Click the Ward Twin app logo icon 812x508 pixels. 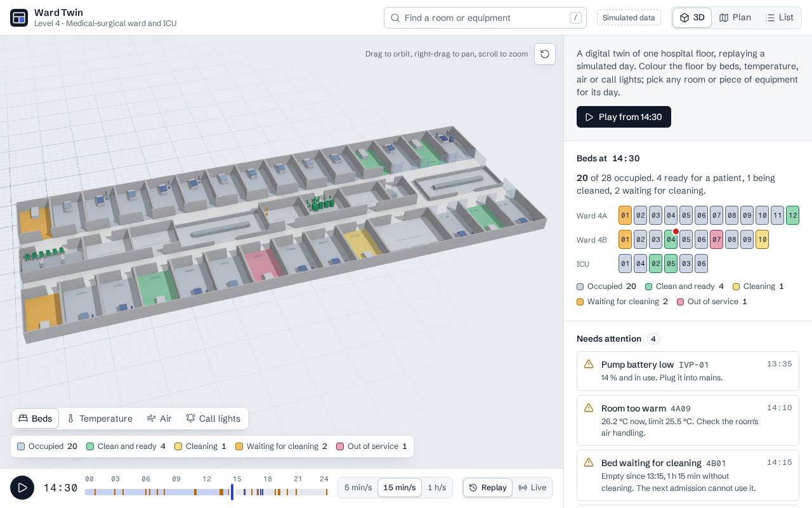pyautogui.click(x=19, y=18)
